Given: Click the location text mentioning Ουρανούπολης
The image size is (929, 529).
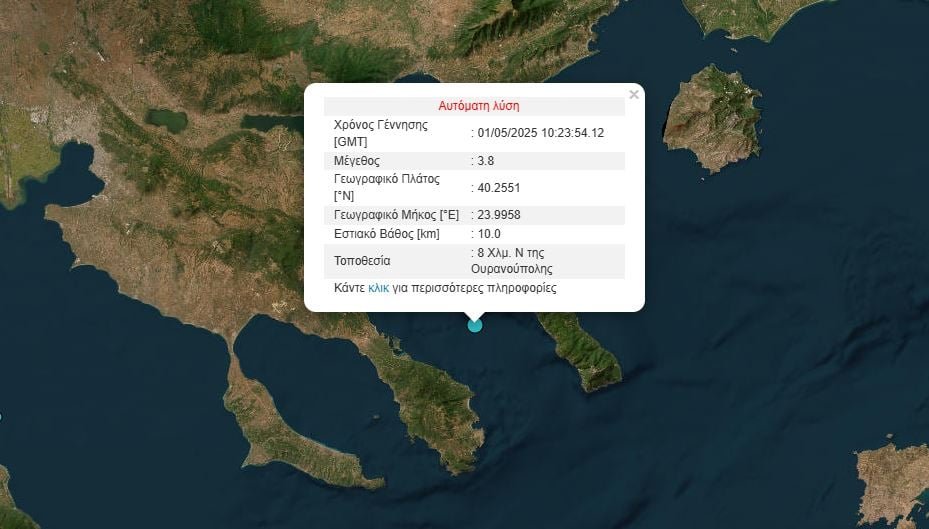Looking at the screenshot, I should [x=513, y=261].
